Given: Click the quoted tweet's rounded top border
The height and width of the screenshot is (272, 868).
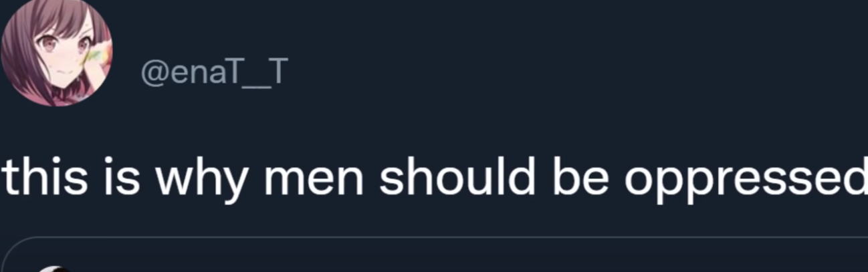Looking at the screenshot, I should click(x=434, y=237).
